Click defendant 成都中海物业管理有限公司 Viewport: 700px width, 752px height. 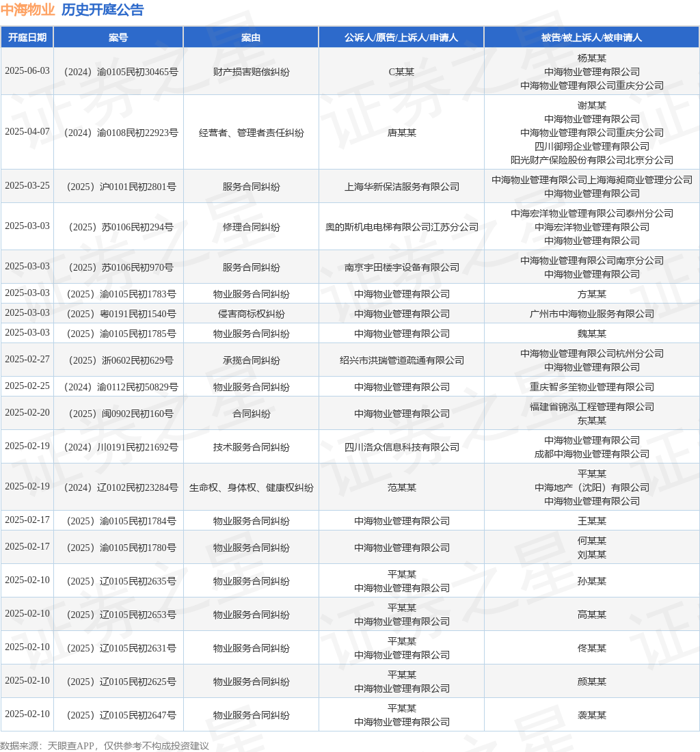click(591, 454)
